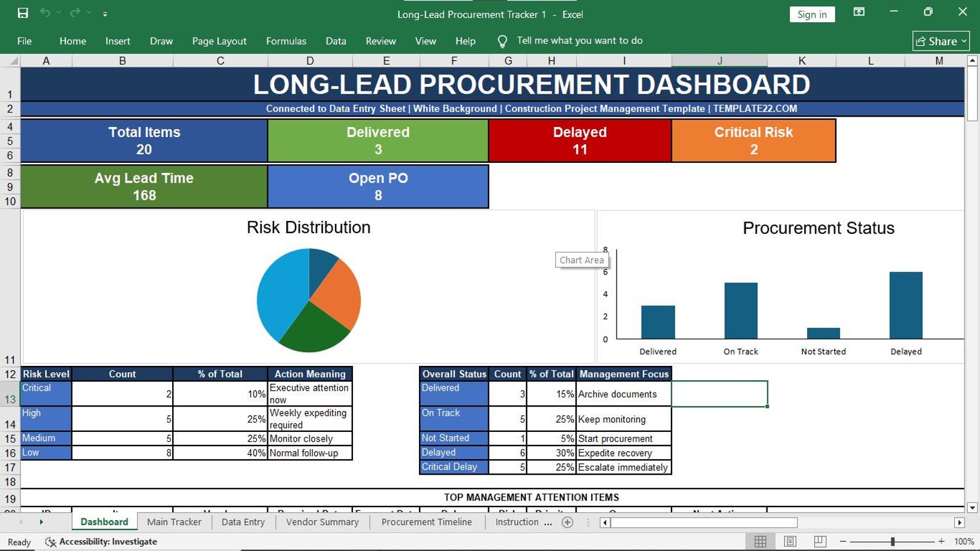Switch to the Procurement Timeline sheet tab

click(x=426, y=522)
